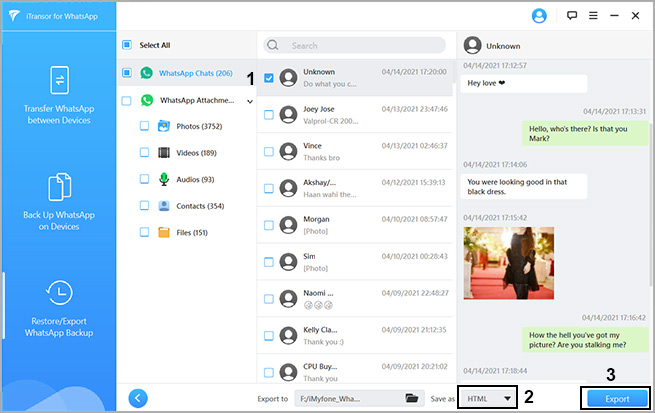Collapse the WhatsApp Attachments tree chevron
This screenshot has height=413, width=655.
coord(248,101)
